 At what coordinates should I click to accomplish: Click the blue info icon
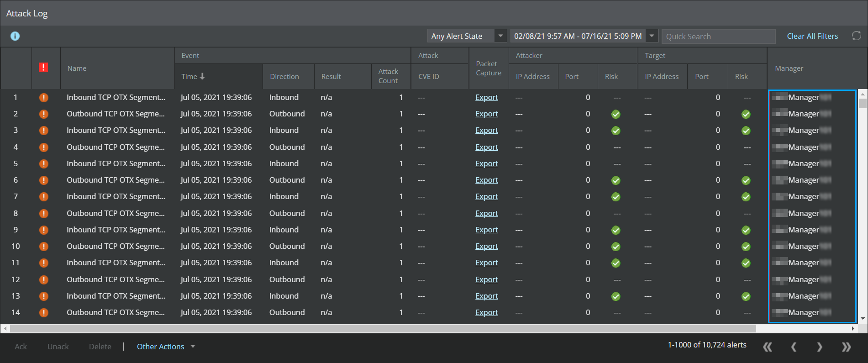point(15,36)
